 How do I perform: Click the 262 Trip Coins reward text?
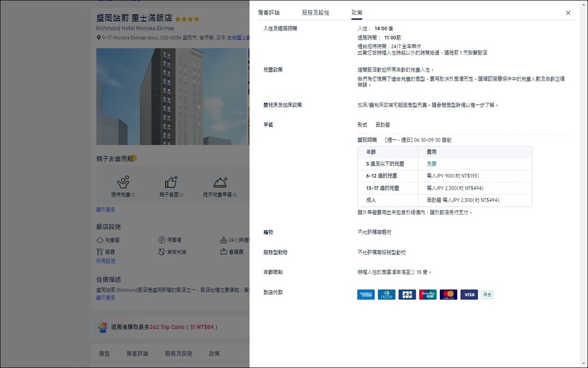coord(167,327)
